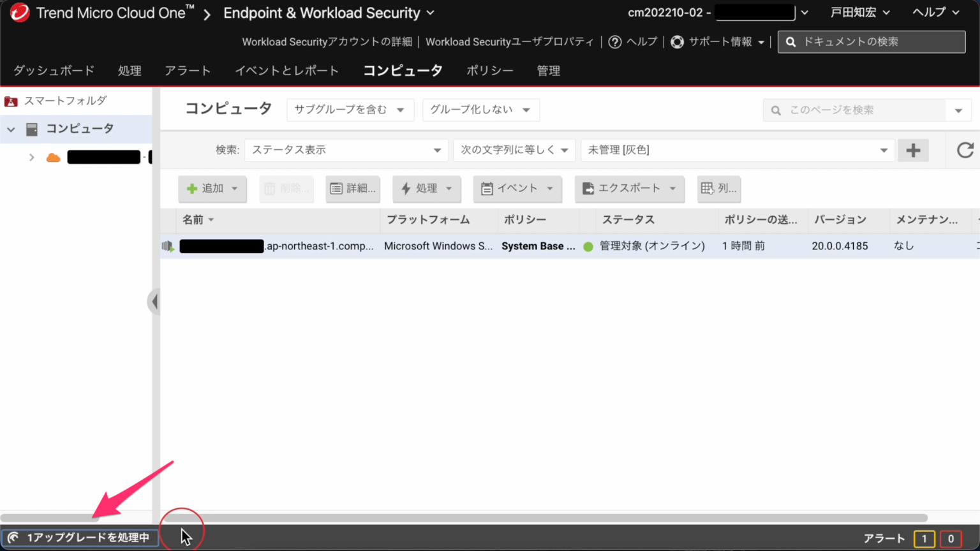
Task: Click the lightning 処理 actions icon
Action: 406,189
